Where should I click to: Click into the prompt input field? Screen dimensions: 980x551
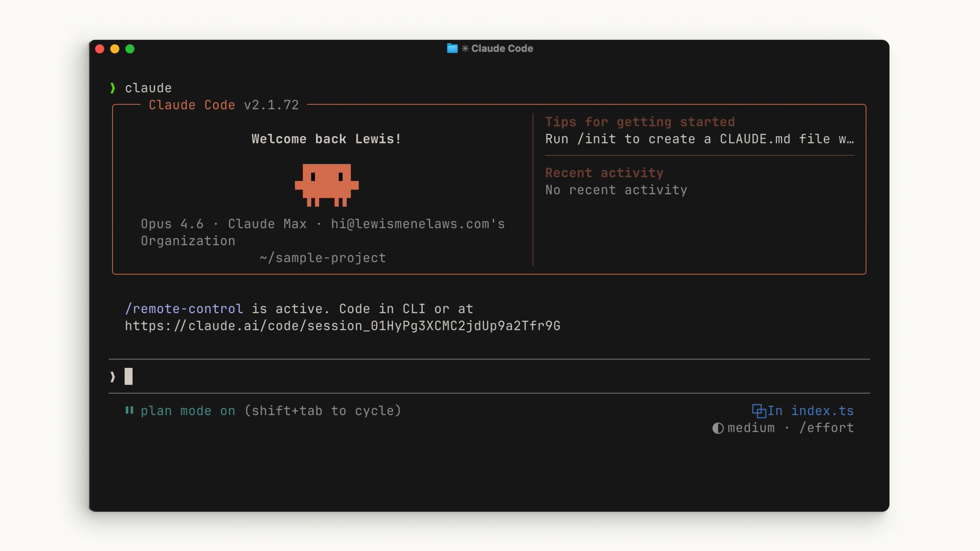tap(457, 377)
